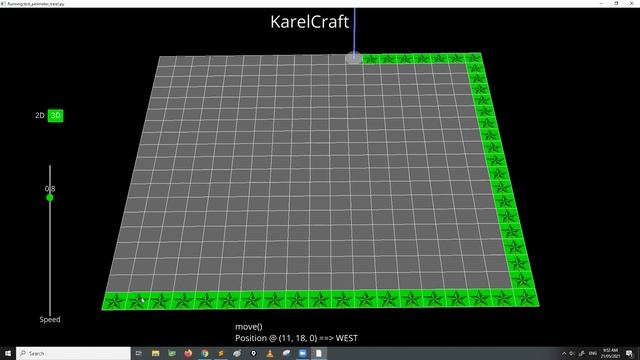Open the gray planet-like taskbar icon
The image size is (640, 360).
[237, 353]
